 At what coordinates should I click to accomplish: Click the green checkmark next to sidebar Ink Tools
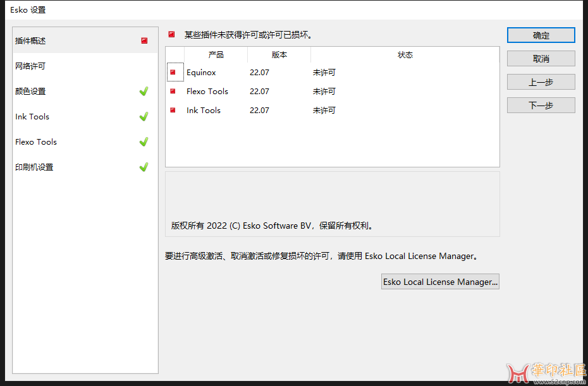coord(144,116)
